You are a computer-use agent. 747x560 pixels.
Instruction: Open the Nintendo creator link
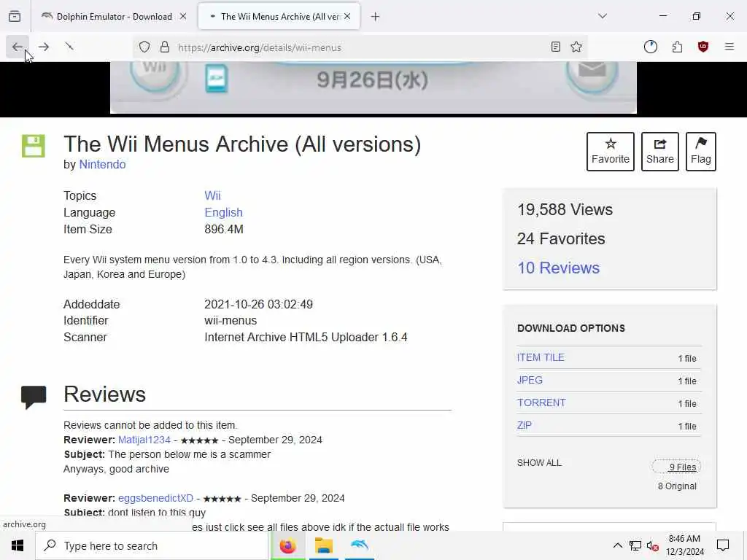click(x=102, y=164)
